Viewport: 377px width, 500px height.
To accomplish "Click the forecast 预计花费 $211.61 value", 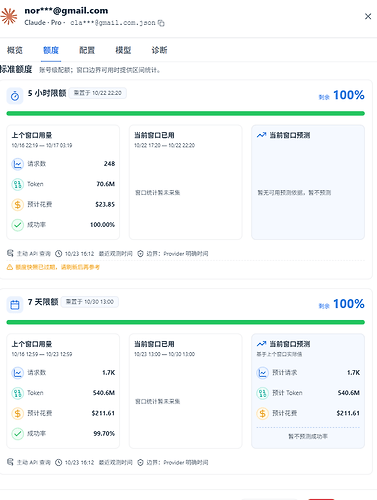I will tap(348, 413).
